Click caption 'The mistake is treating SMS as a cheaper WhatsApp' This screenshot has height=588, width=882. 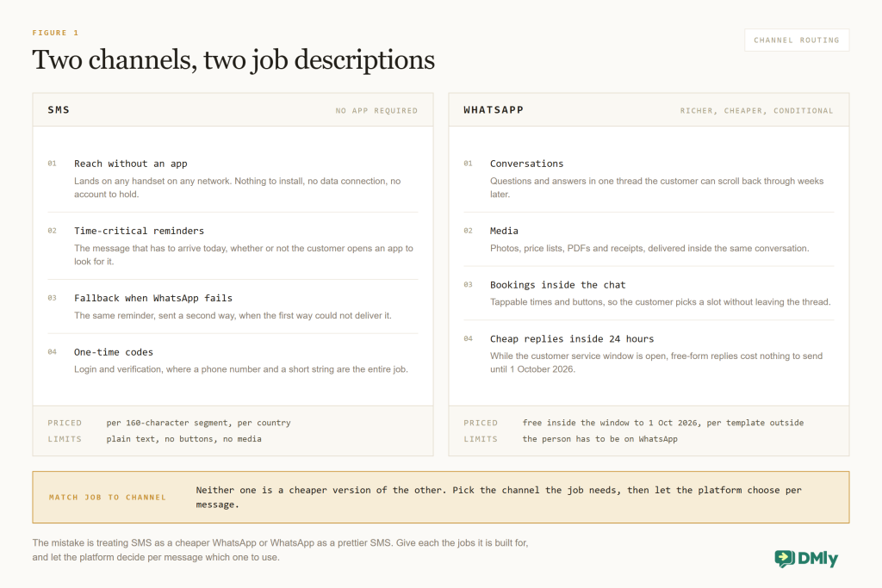pyautogui.click(x=145, y=543)
